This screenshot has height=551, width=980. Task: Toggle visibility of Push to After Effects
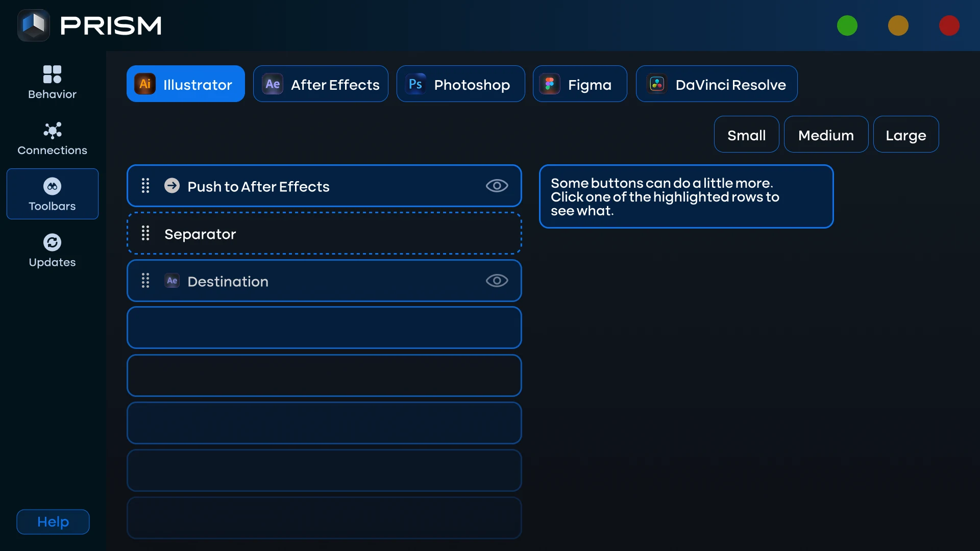point(497,186)
